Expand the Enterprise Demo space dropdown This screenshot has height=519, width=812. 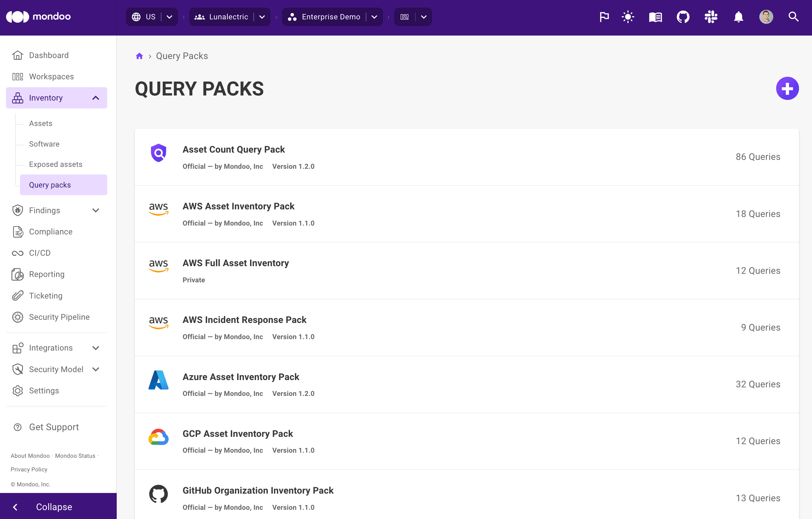(x=374, y=16)
